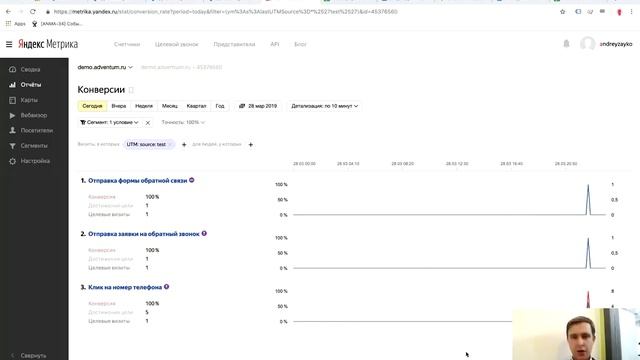This screenshot has height=360, width=640.
Task: Click the Сегменты funnel icon in the sidebar
Action: [x=13, y=146]
